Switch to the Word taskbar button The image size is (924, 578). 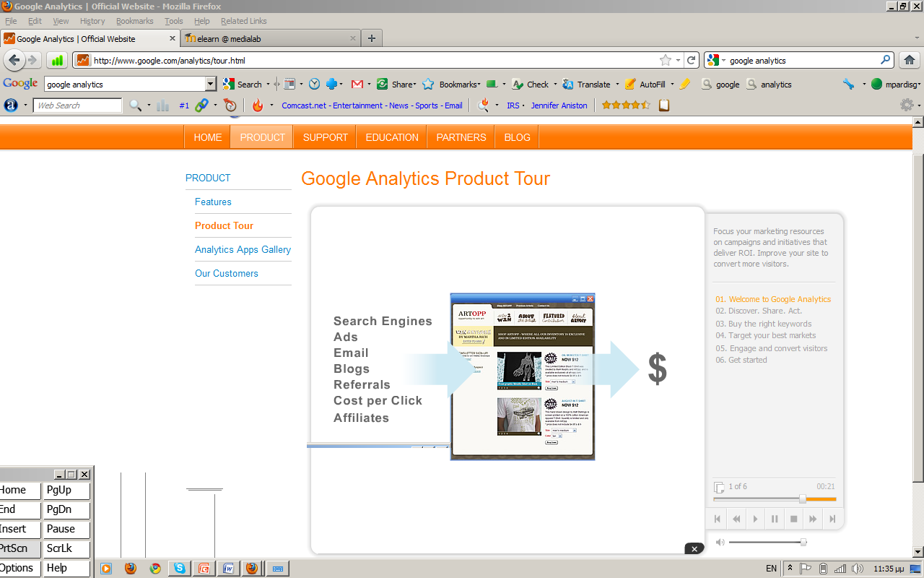(228, 568)
